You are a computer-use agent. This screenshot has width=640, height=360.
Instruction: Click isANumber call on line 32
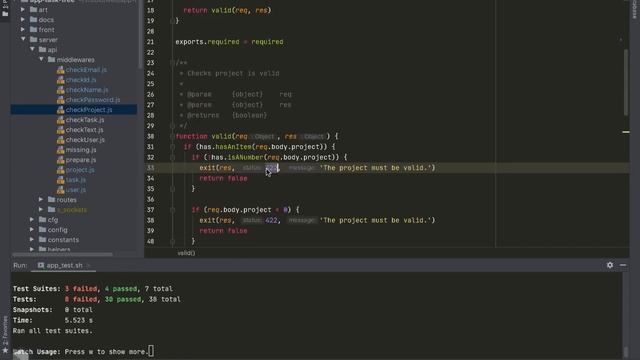(245, 157)
